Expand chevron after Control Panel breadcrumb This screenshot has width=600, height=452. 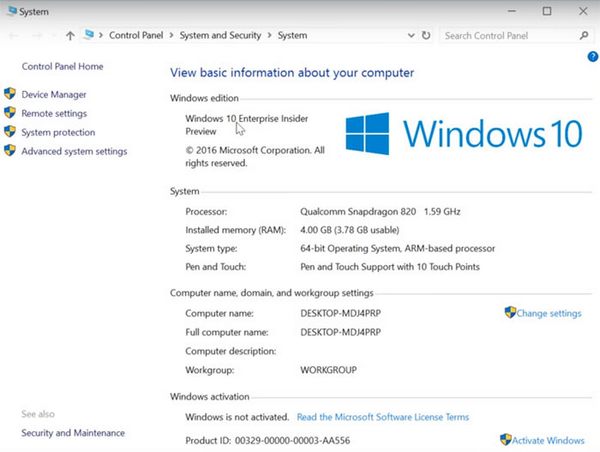[171, 35]
